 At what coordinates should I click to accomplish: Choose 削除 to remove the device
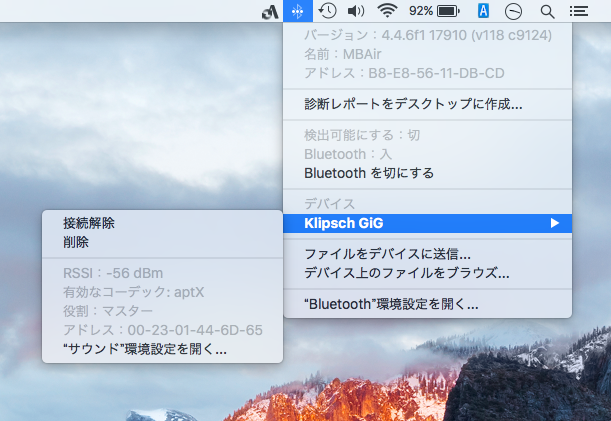(x=76, y=242)
